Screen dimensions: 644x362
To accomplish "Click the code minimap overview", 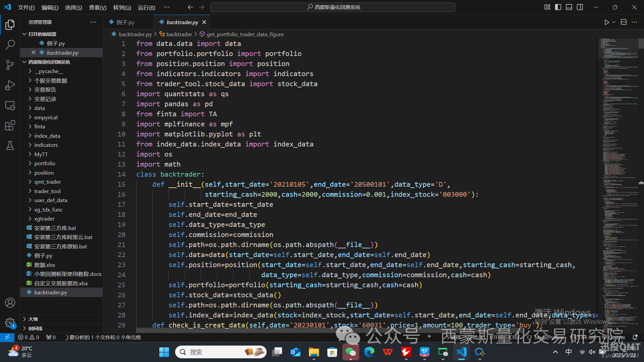I will point(618,184).
